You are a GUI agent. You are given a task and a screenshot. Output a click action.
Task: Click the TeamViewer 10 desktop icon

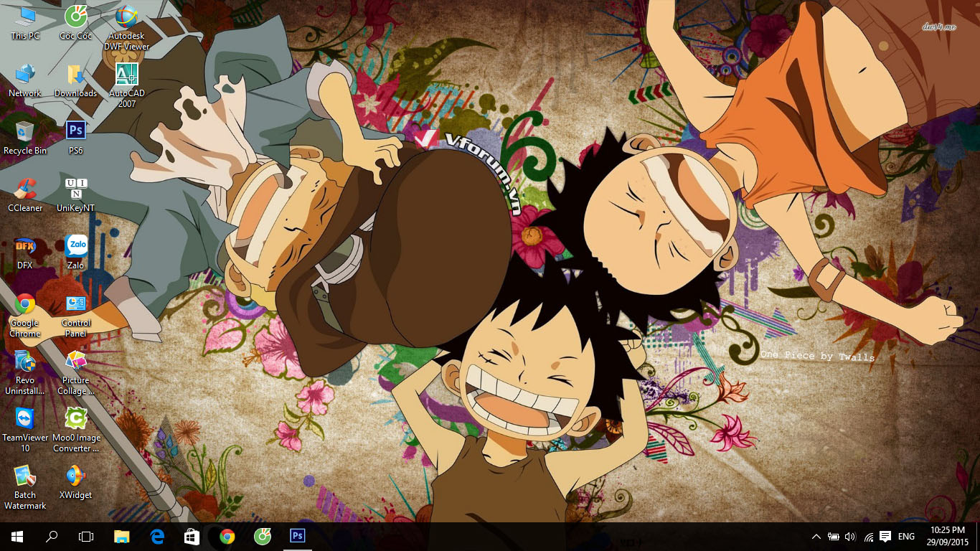point(25,418)
